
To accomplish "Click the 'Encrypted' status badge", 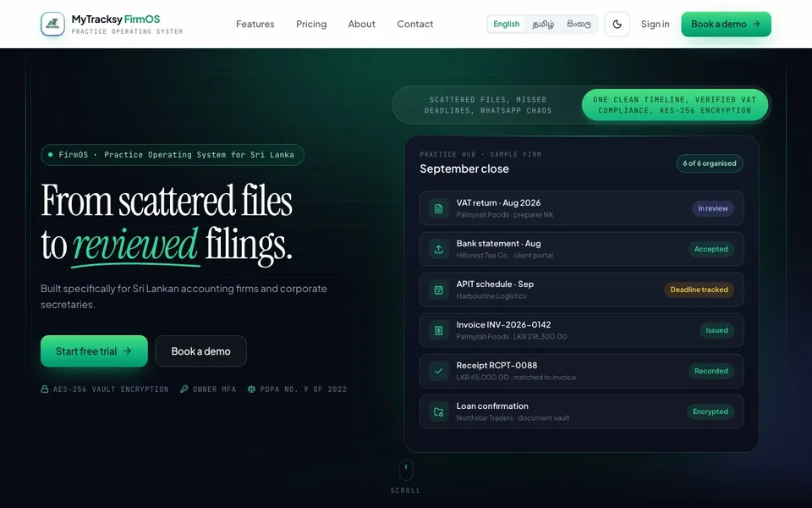I will click(x=710, y=411).
